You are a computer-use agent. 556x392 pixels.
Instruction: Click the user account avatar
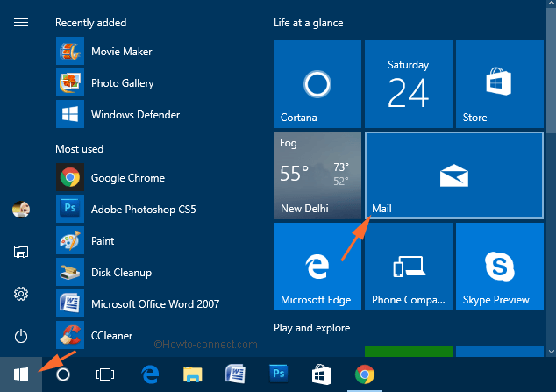tap(21, 210)
